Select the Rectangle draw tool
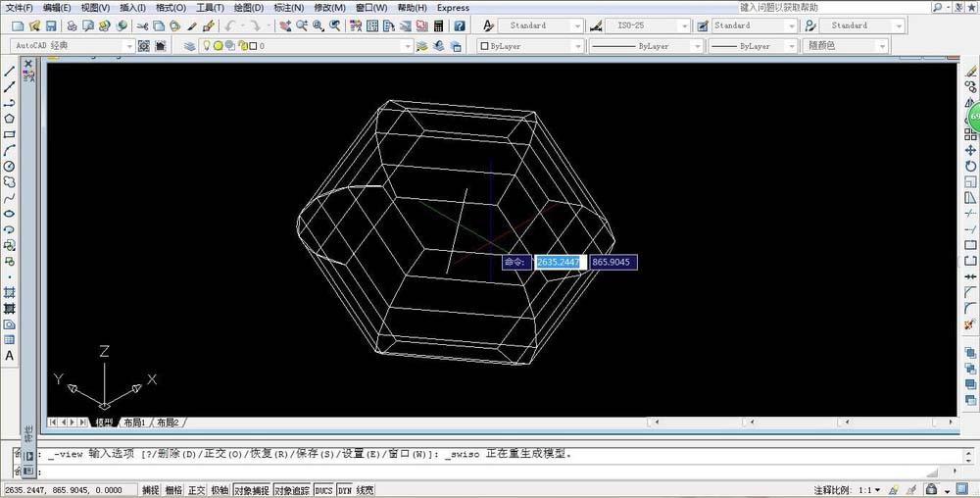This screenshot has height=498, width=980. (x=10, y=134)
